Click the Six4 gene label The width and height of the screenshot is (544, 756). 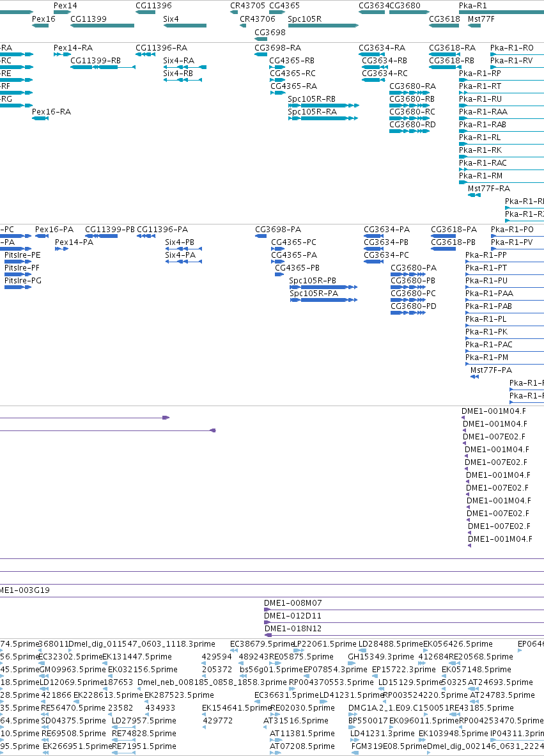[x=171, y=19]
